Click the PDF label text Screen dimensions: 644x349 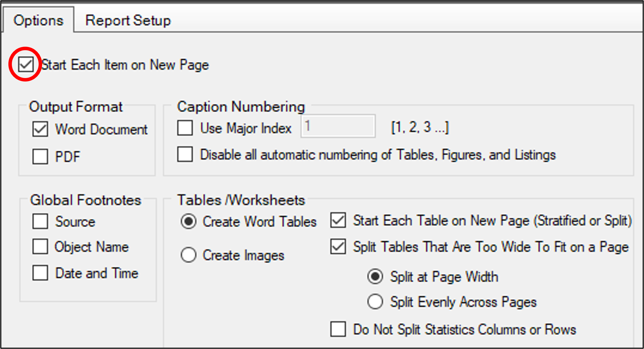(68, 157)
